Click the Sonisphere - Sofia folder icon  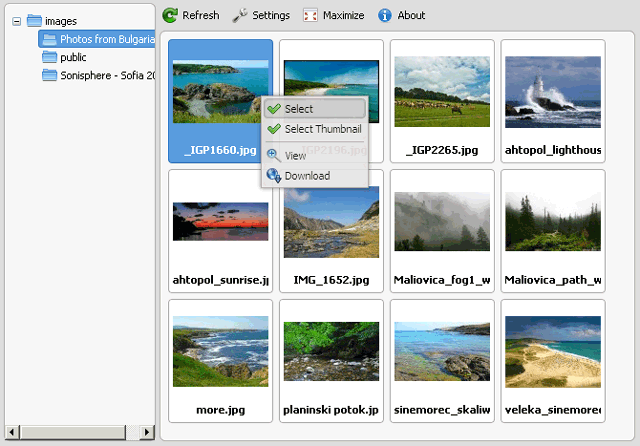[49, 75]
